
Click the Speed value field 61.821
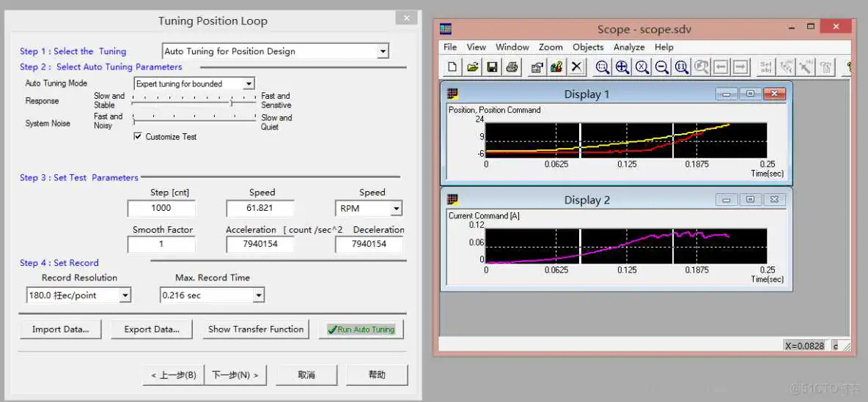point(260,208)
